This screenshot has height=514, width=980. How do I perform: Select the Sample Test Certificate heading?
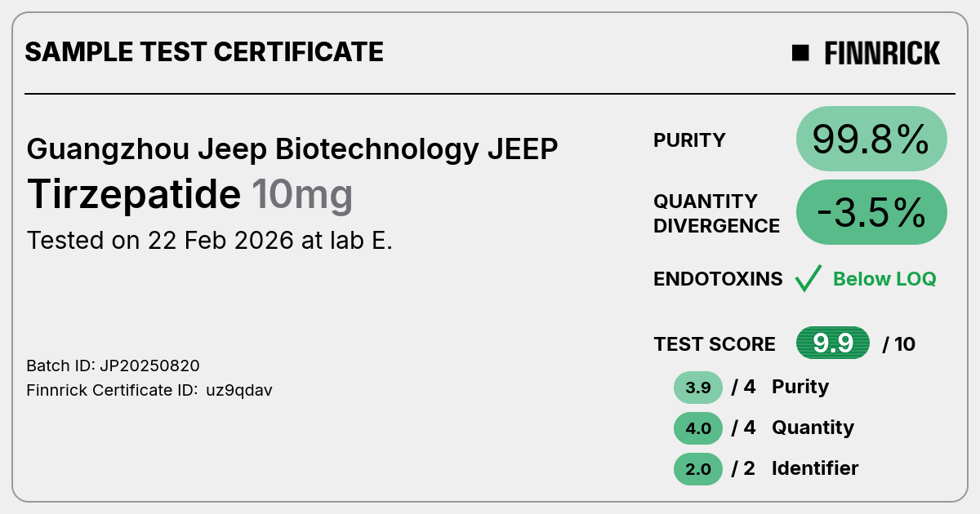click(204, 52)
